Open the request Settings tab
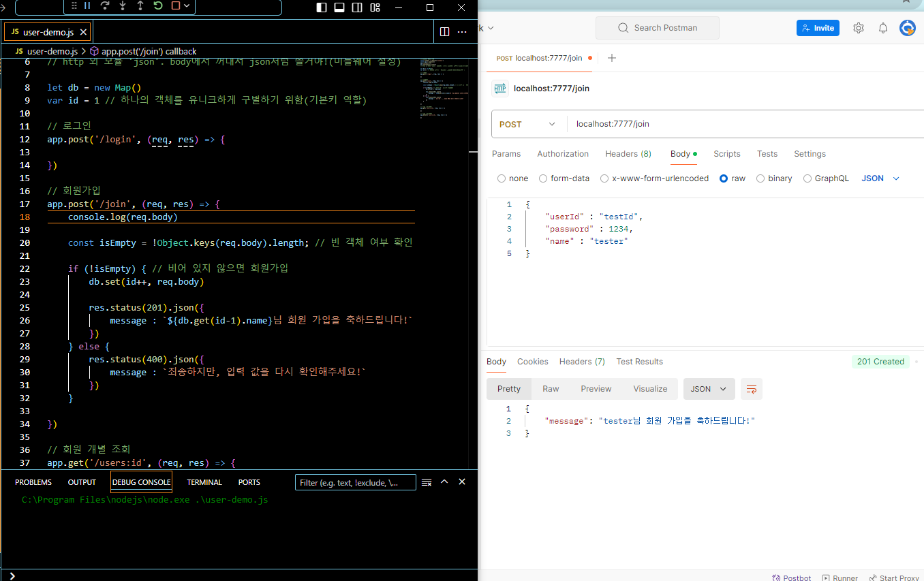The image size is (924, 581). coord(810,154)
